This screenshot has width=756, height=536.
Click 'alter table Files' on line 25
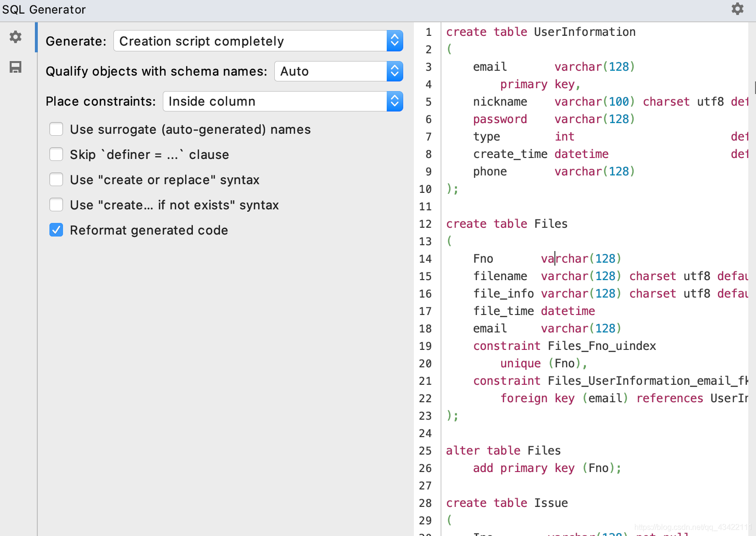pos(504,451)
